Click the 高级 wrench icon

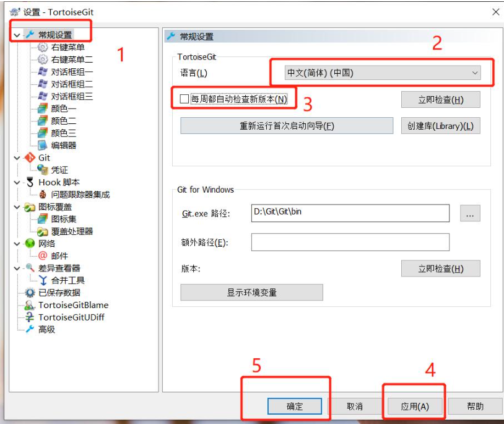click(x=30, y=329)
